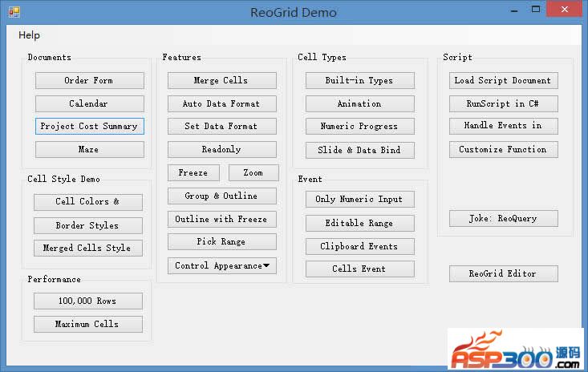
Task: Open the ReoGrid Editor
Action: point(504,274)
